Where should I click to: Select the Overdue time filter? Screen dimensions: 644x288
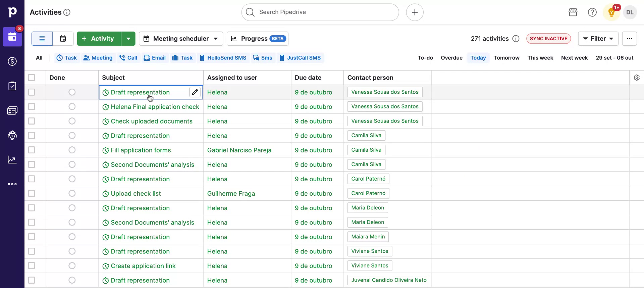(451, 58)
